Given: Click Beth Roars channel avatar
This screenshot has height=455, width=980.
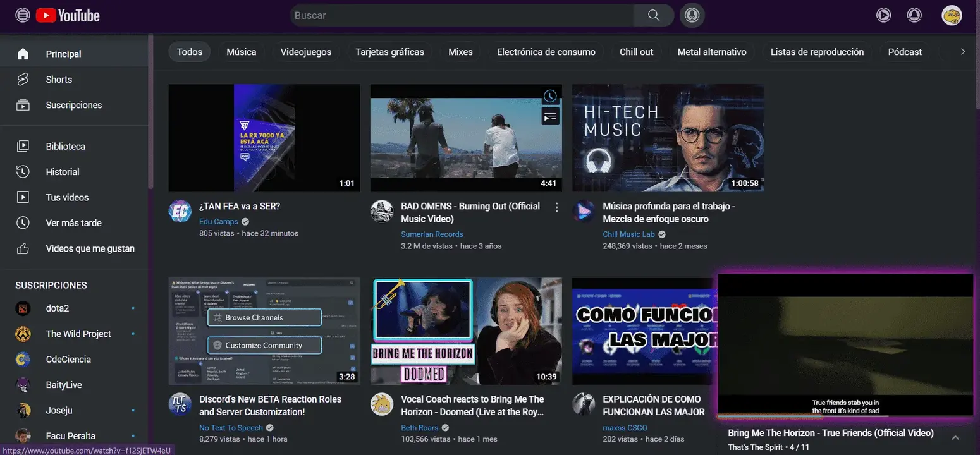Looking at the screenshot, I should 382,404.
